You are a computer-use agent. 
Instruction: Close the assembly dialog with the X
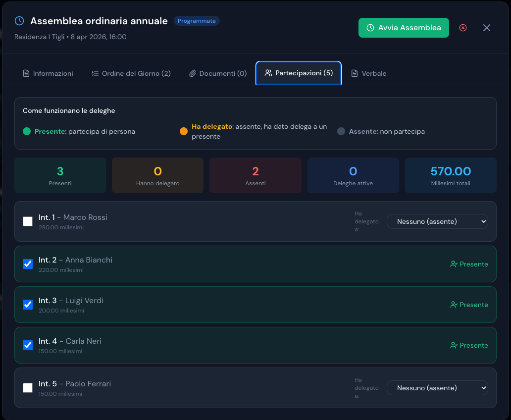coord(487,28)
